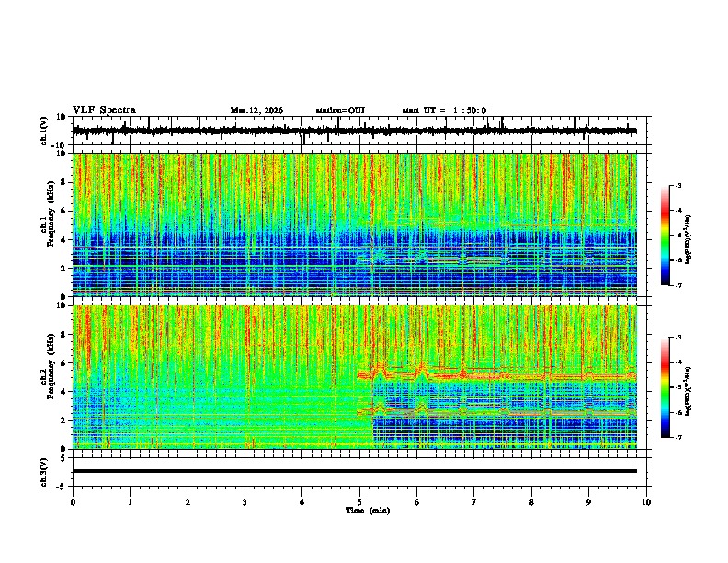Viewport: 728px width, 563px height.
Task: Click the ch.1 "Frequency (kHz)" axis label
Action: pos(51,213)
